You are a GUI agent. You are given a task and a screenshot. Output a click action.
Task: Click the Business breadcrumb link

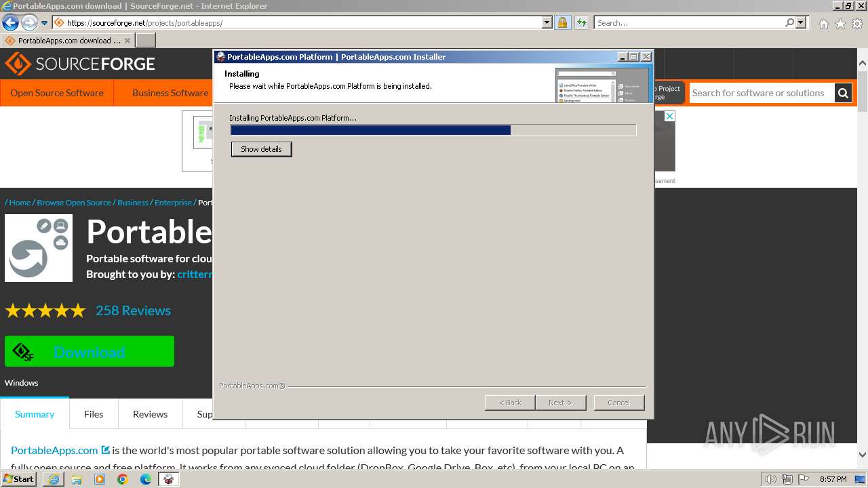[x=133, y=203]
